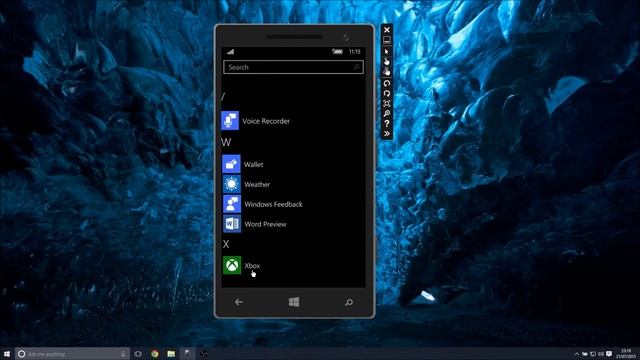Click Cortana 'Ask me anything' box
640x360 pixels.
pyautogui.click(x=72, y=354)
